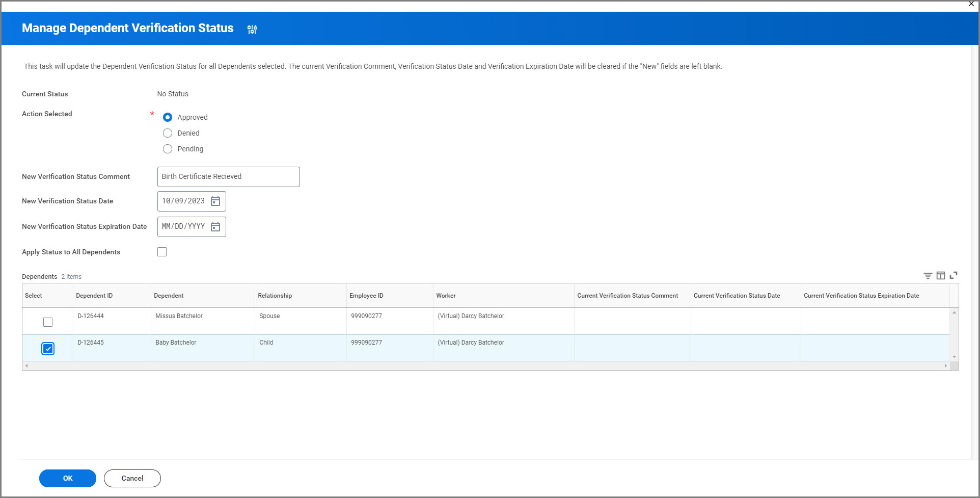Click OK to submit the status
Image resolution: width=980 pixels, height=498 pixels.
click(68, 478)
